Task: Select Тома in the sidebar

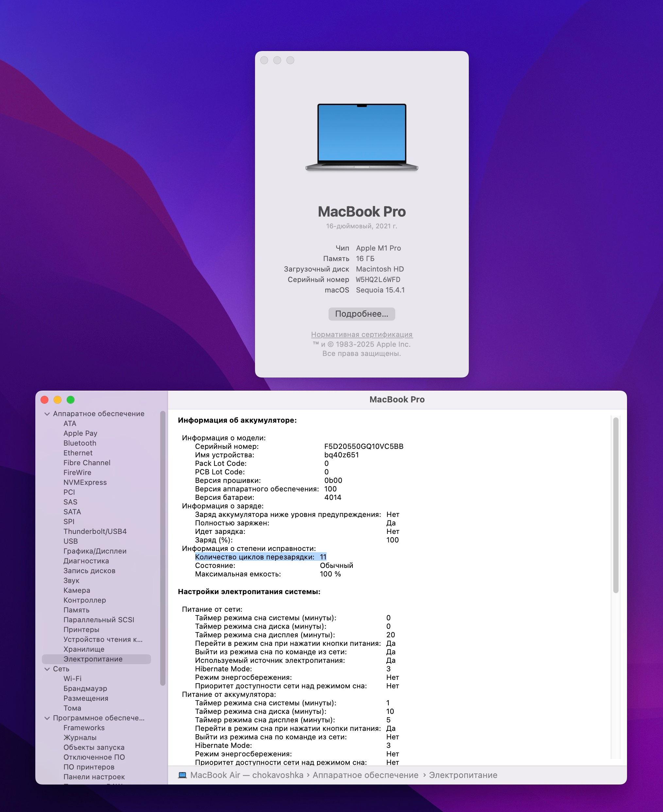Action: coord(72,708)
